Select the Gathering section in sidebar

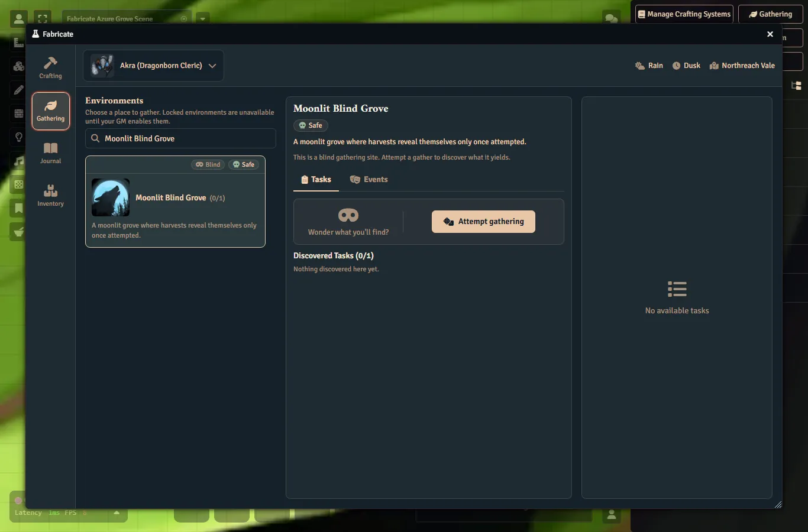[x=51, y=111]
